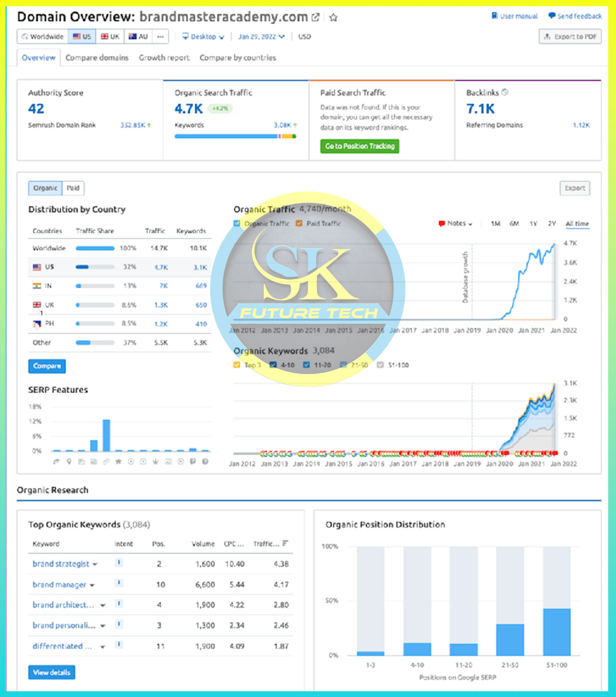This screenshot has height=697, width=616.
Task: Toggle the Top 3 keywords checkbox
Action: pos(237,365)
